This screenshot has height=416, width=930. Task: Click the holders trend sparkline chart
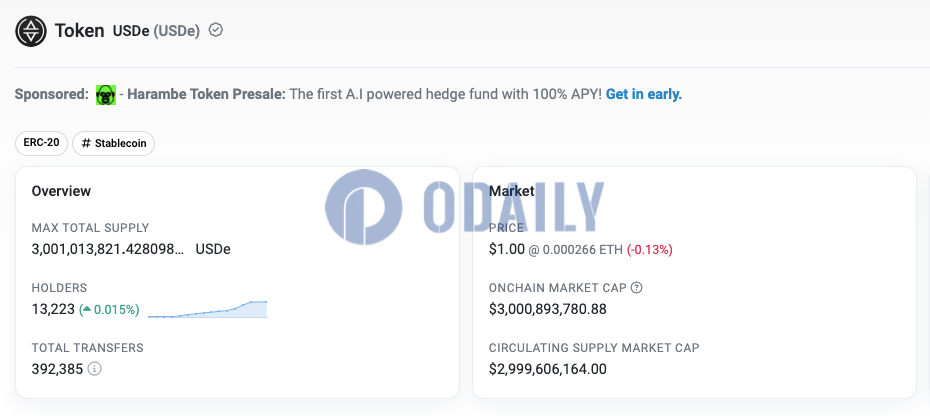208,309
